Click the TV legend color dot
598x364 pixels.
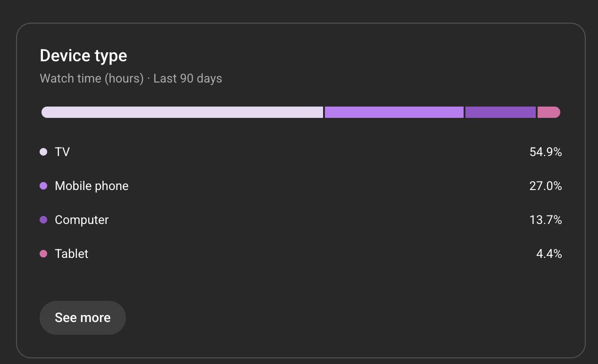[x=43, y=152]
